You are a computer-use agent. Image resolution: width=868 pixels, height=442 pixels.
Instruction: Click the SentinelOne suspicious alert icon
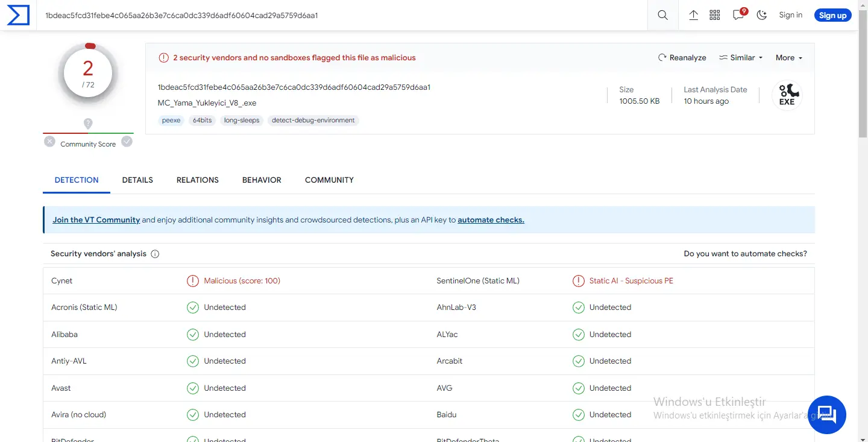(x=579, y=281)
